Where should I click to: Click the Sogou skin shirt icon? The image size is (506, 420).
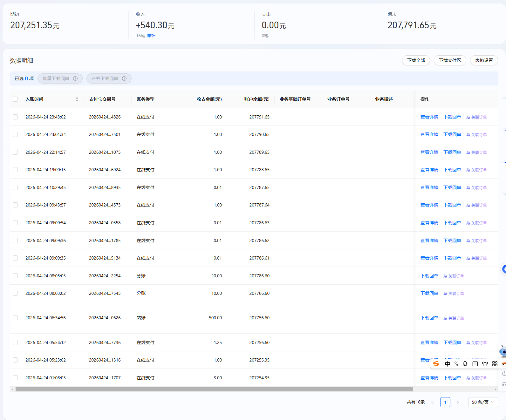point(485,364)
